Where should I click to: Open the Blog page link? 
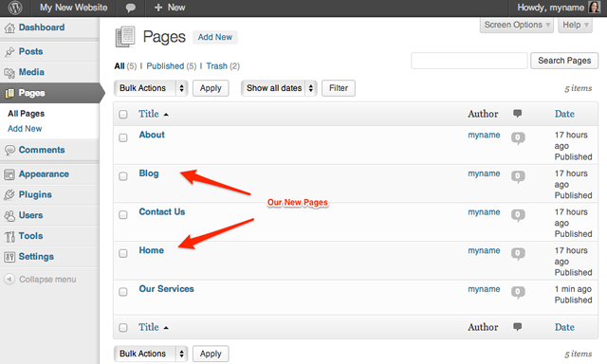(149, 173)
